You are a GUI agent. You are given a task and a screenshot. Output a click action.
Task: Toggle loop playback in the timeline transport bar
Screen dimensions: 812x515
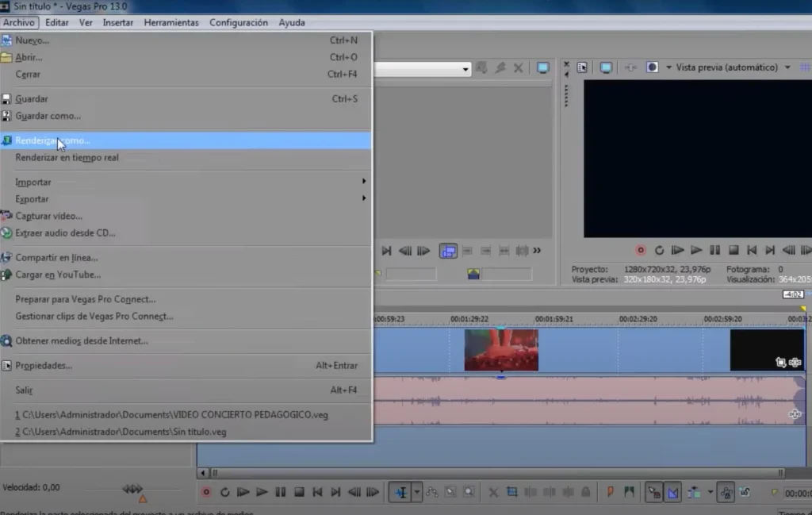[x=224, y=492]
